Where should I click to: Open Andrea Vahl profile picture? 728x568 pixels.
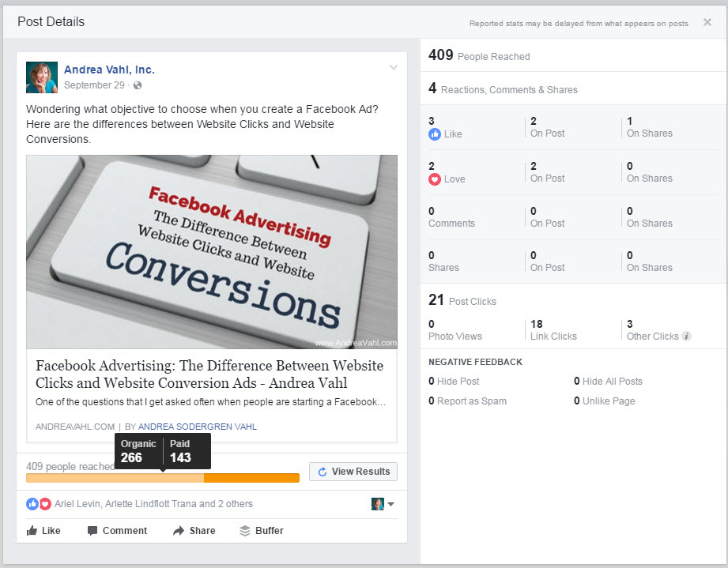tap(42, 77)
